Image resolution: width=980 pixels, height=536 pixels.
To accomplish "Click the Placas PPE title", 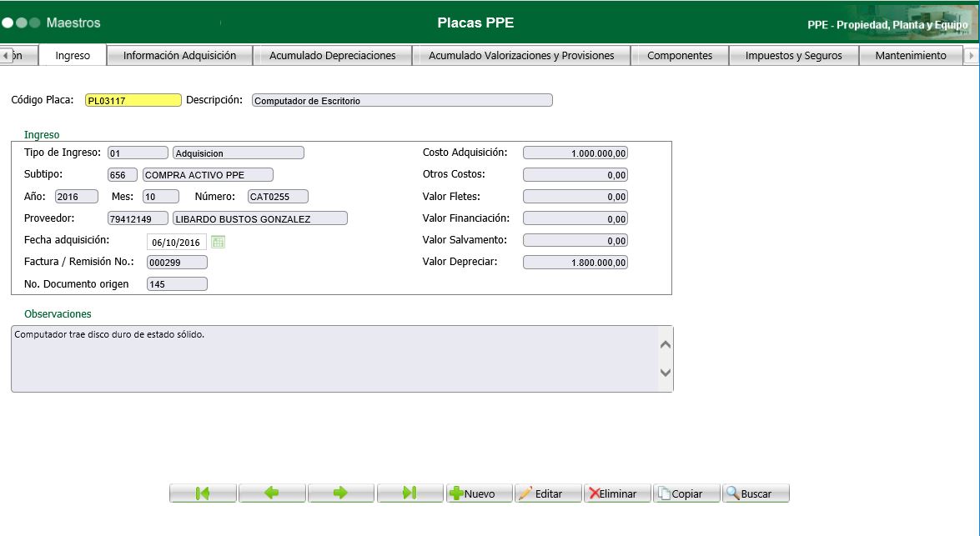I will coord(475,23).
